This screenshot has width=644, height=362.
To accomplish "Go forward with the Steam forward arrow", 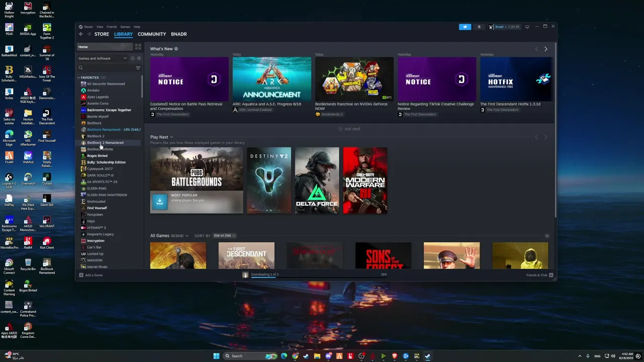I will click(x=89, y=34).
